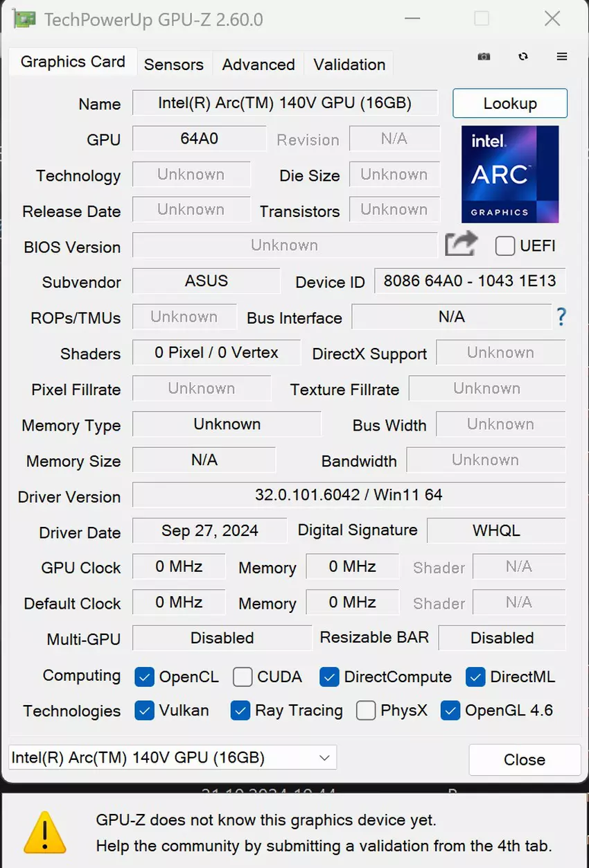Switch to the Sensors tab
This screenshot has height=868, width=589.
click(173, 64)
